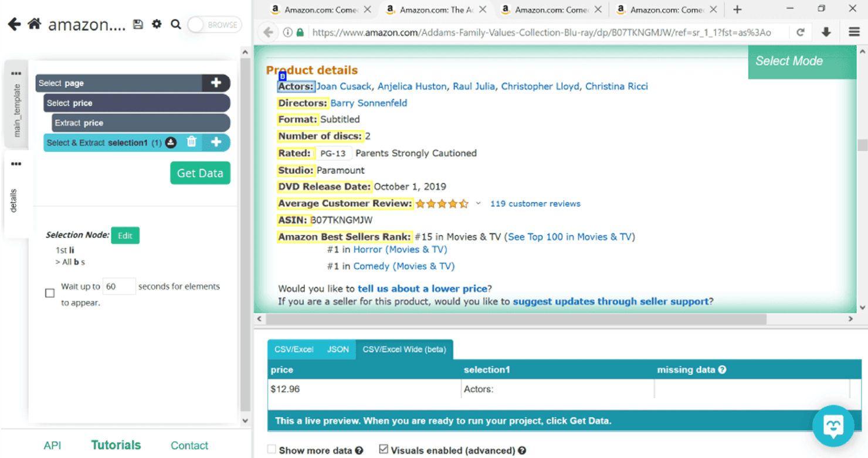Expand the star rating dropdown chevron
The image size is (868, 458).
pos(478,203)
